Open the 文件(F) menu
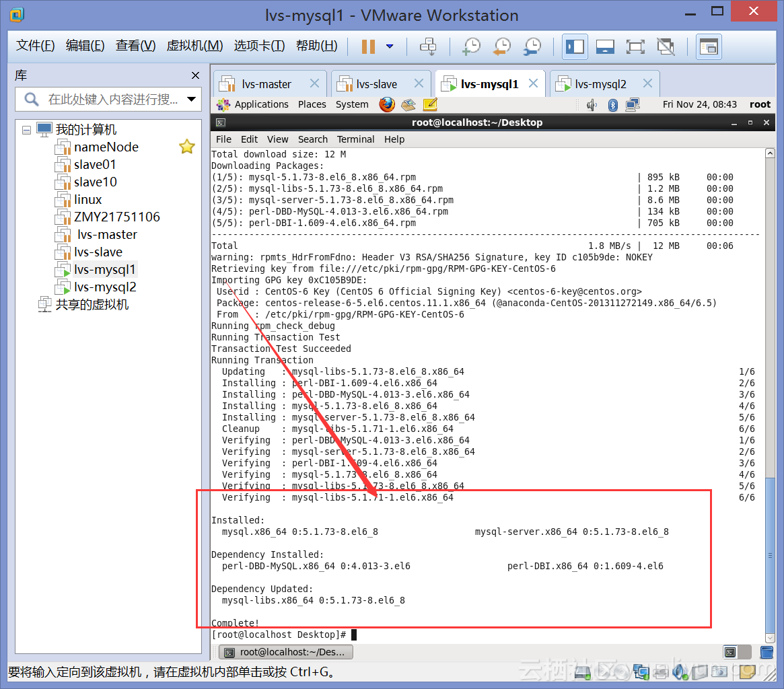The image size is (784, 689). tap(35, 46)
